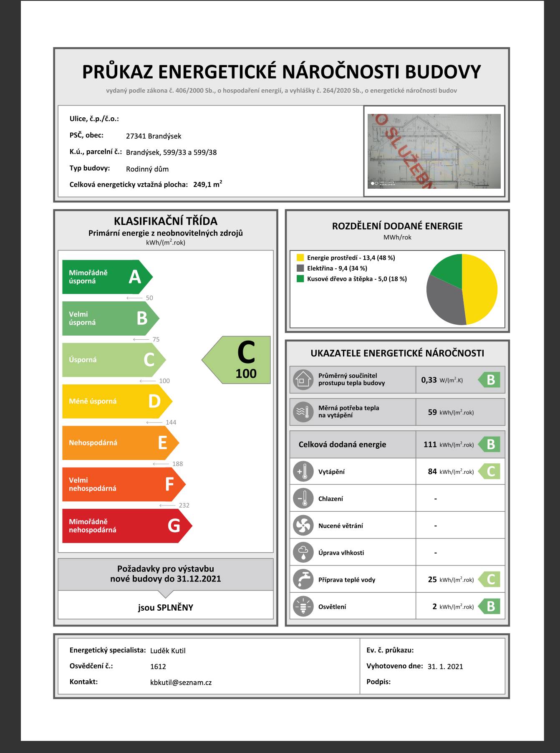This screenshot has width=560, height=753.
Task: Click the Nucené větrání fan icon
Action: [x=303, y=526]
